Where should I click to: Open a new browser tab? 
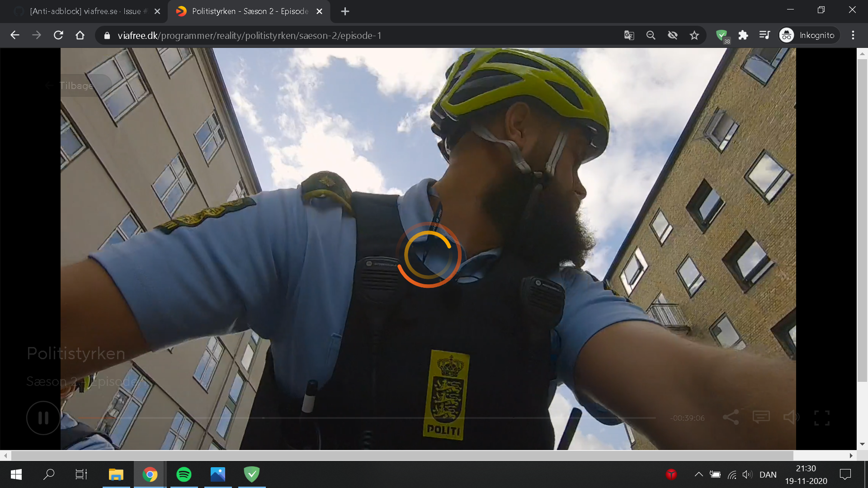[345, 11]
